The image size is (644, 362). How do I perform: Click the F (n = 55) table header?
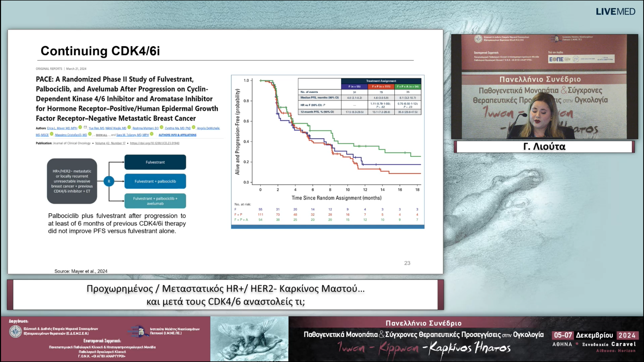354,86
